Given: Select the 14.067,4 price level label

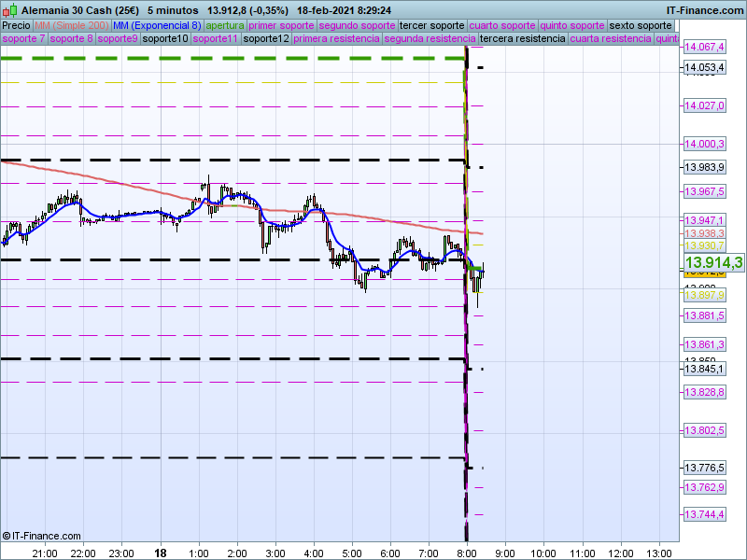Looking at the screenshot, I should point(704,47).
